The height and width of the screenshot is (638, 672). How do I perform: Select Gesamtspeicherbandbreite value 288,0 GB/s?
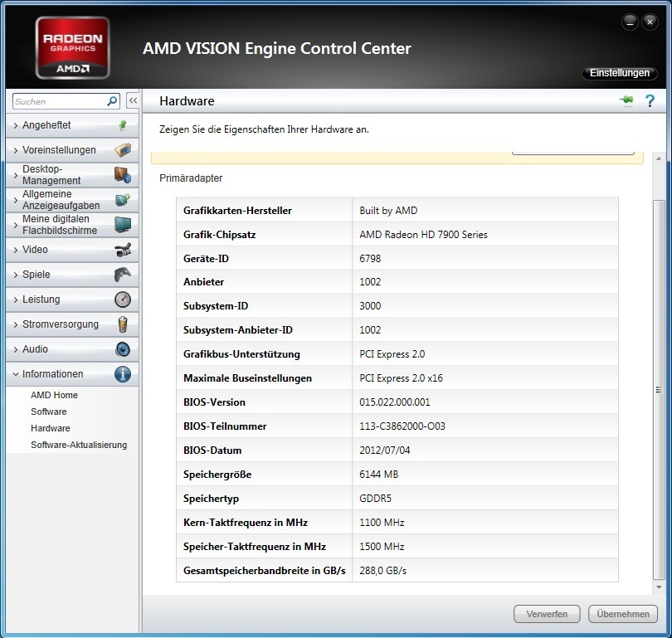382,571
